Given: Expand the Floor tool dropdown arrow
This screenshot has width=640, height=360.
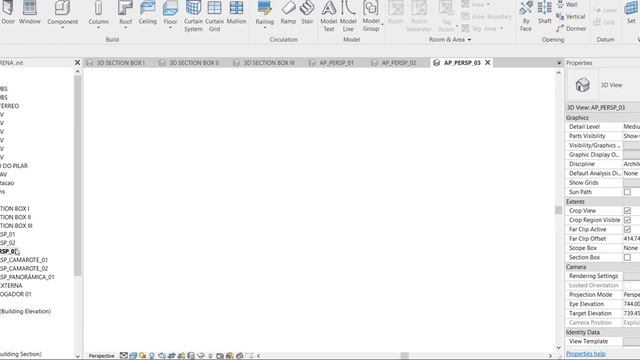Looking at the screenshot, I should [170, 28].
